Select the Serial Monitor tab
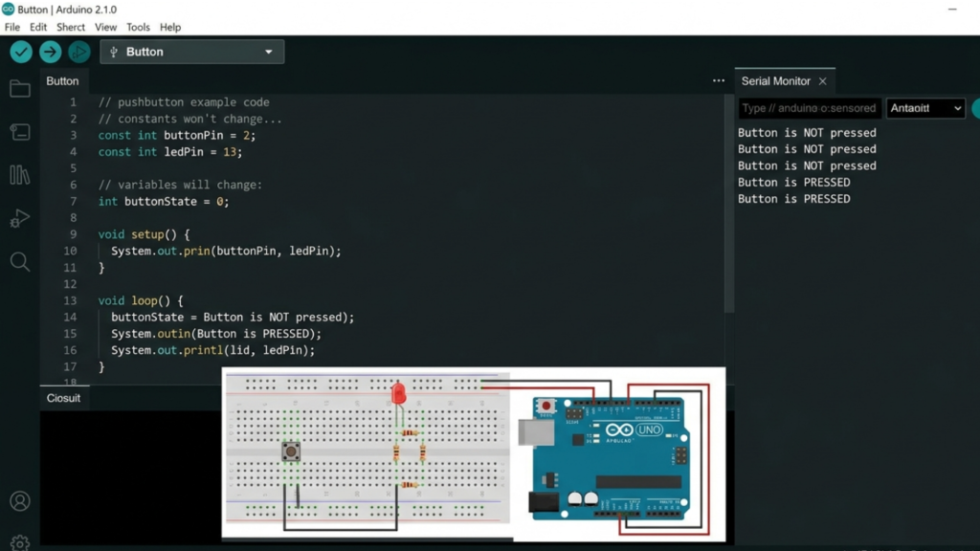 [x=775, y=81]
